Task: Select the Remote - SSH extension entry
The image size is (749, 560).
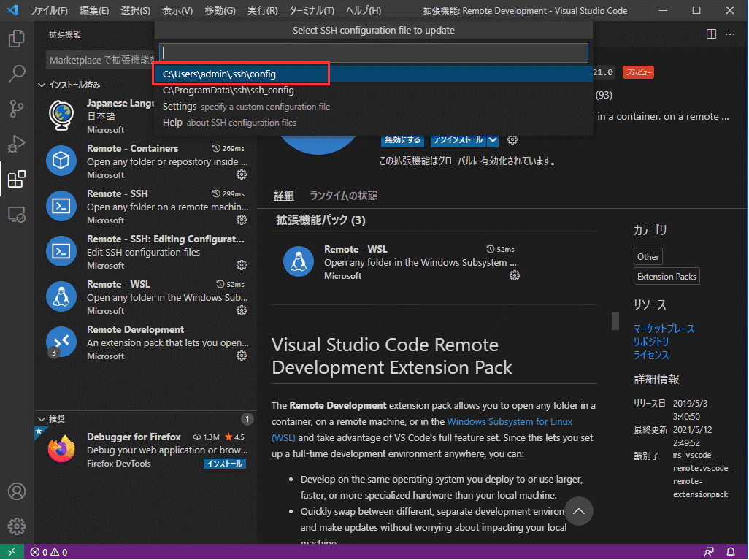Action: pos(146,207)
